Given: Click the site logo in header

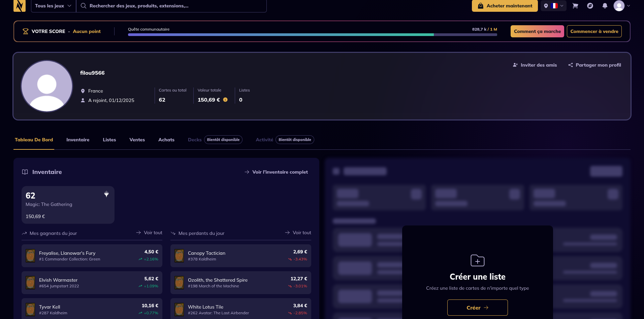Looking at the screenshot, I should coord(20,6).
